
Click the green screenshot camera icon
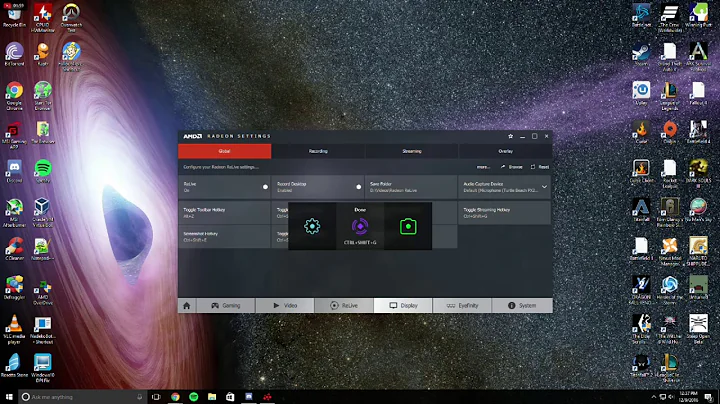[408, 226]
